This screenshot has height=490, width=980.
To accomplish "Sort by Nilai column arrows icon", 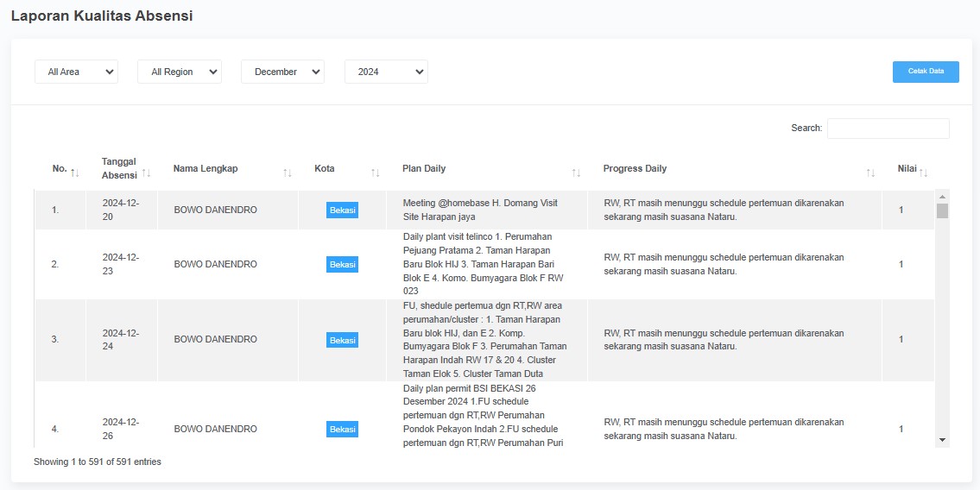I will pyautogui.click(x=923, y=173).
